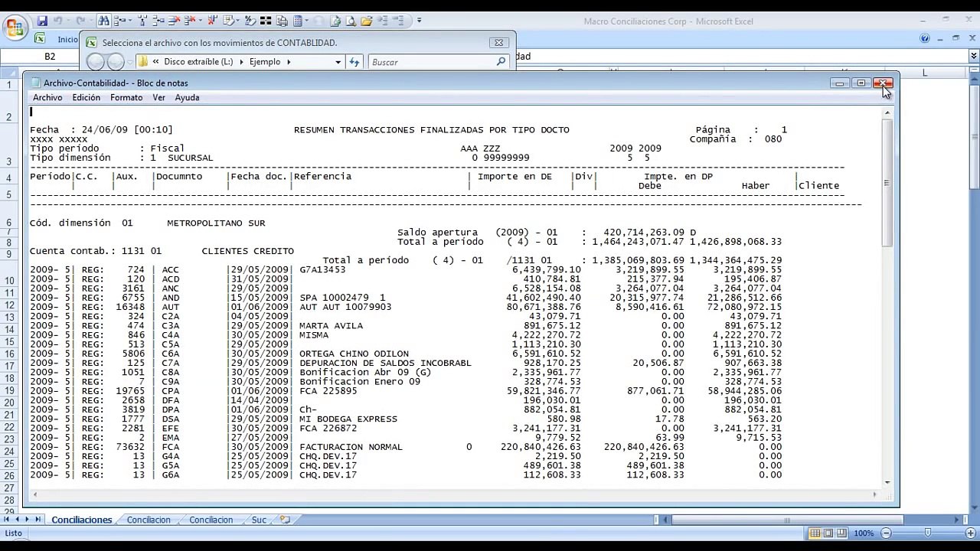
Task: Expand the dialog address path dropdown
Action: pos(338,62)
